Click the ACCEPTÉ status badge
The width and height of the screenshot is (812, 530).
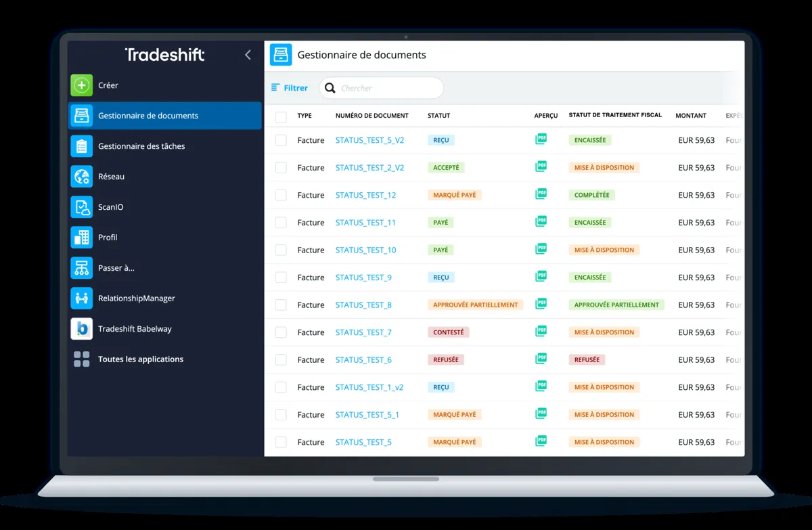446,167
